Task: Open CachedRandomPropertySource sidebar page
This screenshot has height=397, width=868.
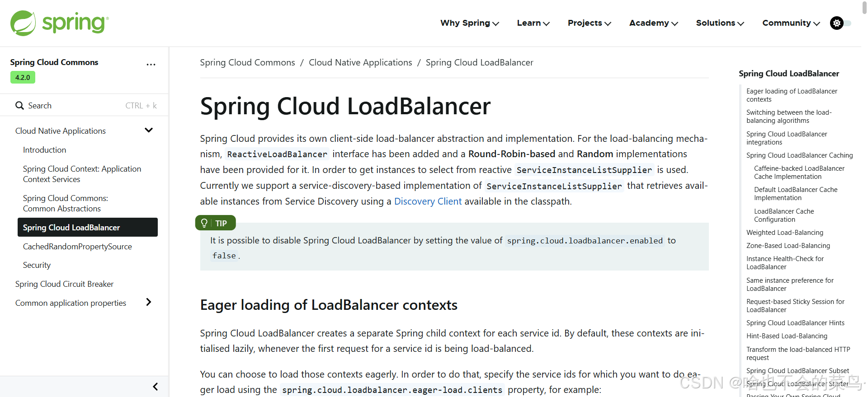Action: (77, 247)
